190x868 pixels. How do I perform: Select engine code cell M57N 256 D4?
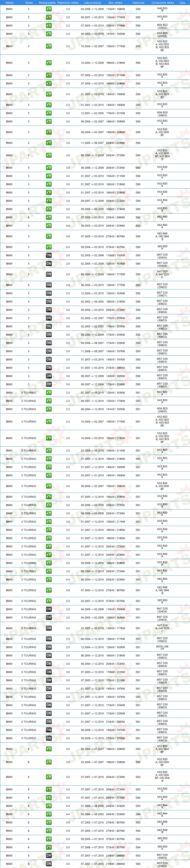[162, 648]
